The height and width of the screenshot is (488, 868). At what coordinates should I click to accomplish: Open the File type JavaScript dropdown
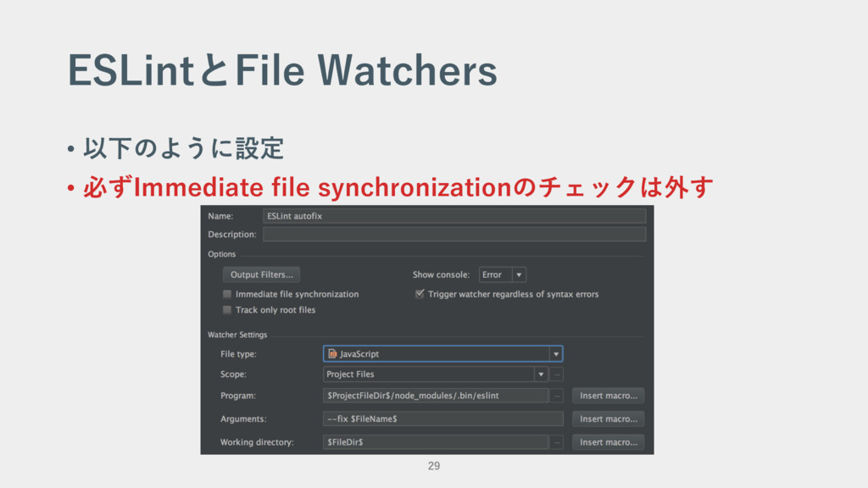click(442, 353)
